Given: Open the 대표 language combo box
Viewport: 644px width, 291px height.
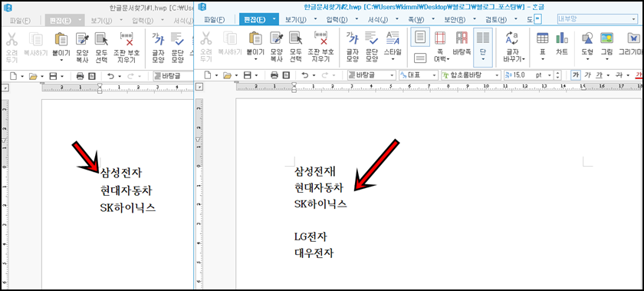Looking at the screenshot, I should [419, 75].
